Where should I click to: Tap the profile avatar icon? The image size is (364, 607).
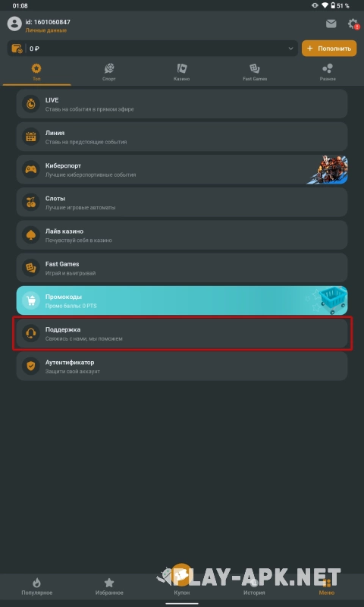tap(14, 24)
